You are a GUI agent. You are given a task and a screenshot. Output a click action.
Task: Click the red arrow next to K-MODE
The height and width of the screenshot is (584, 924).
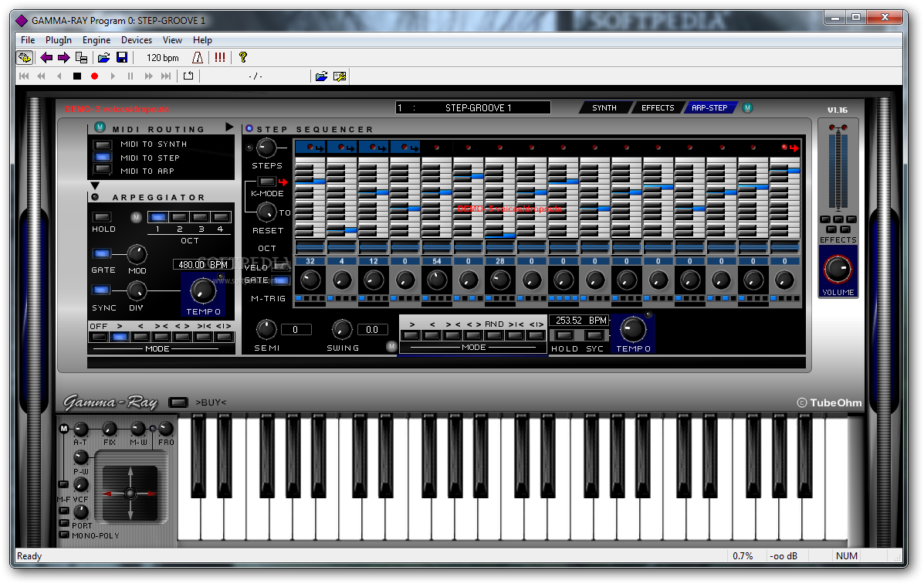coord(283,182)
